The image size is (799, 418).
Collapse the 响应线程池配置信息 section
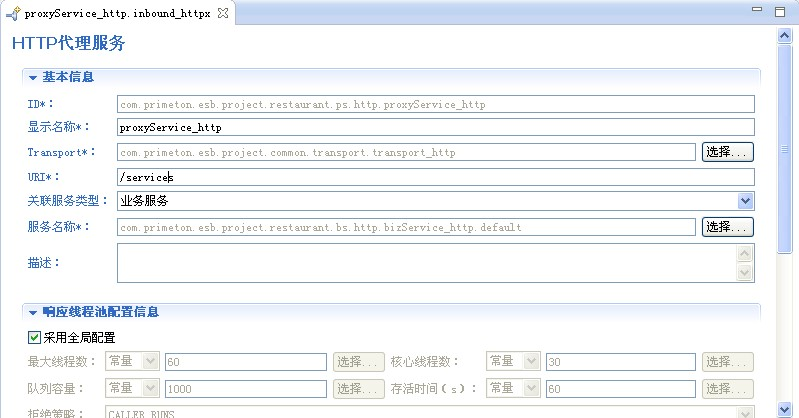pyautogui.click(x=33, y=312)
